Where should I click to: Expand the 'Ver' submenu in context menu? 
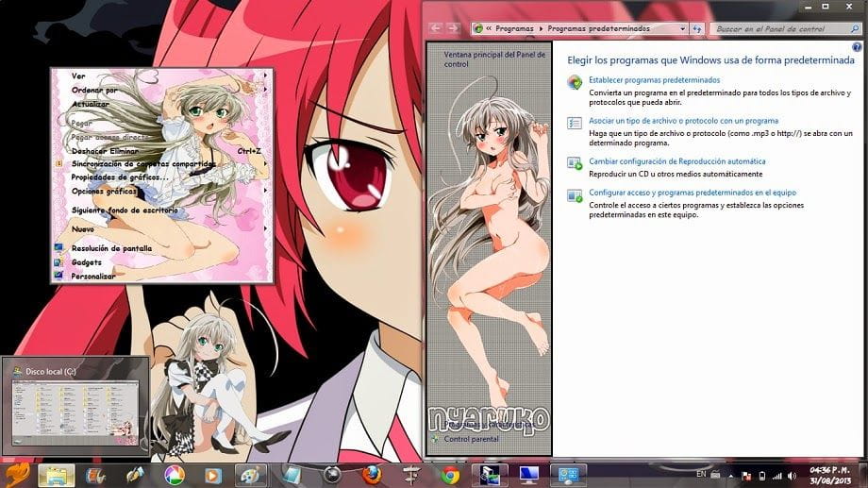78,76
